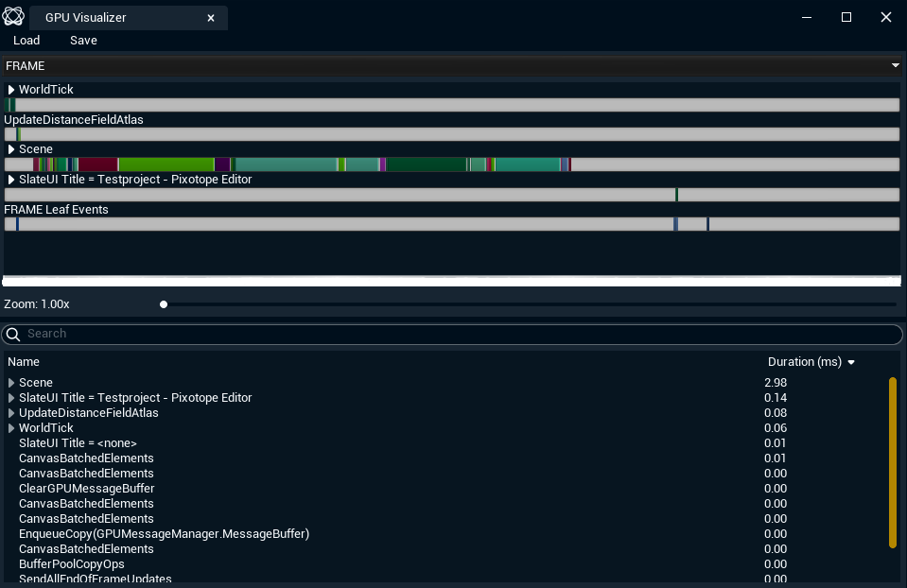Screen dimensions: 907x588
Task: Open the Load menu
Action: coord(26,41)
